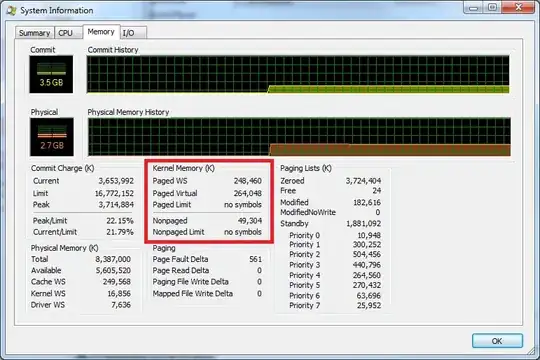Click the ModifiedNoWrite label
The height and width of the screenshot is (360, 540).
(x=308, y=212)
